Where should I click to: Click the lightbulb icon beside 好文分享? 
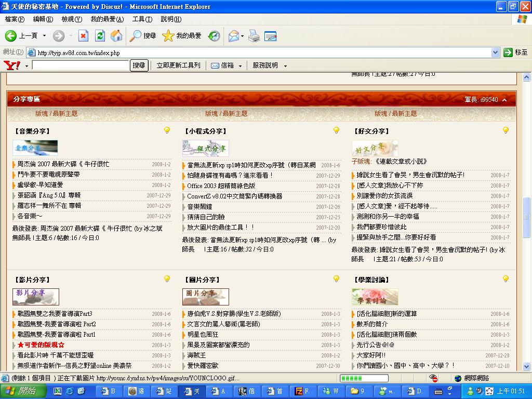(x=506, y=130)
